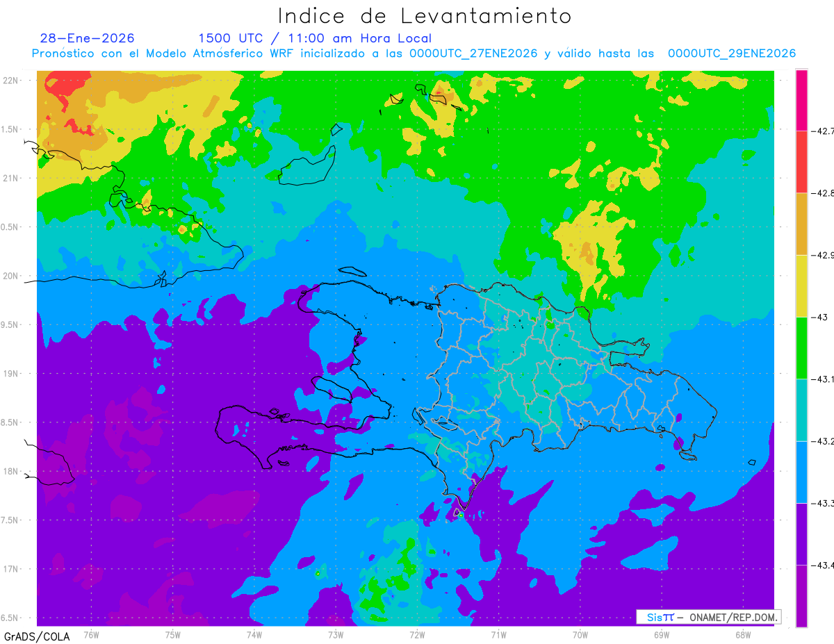Click the '69W' longitude label
834x644 pixels.
click(x=662, y=634)
